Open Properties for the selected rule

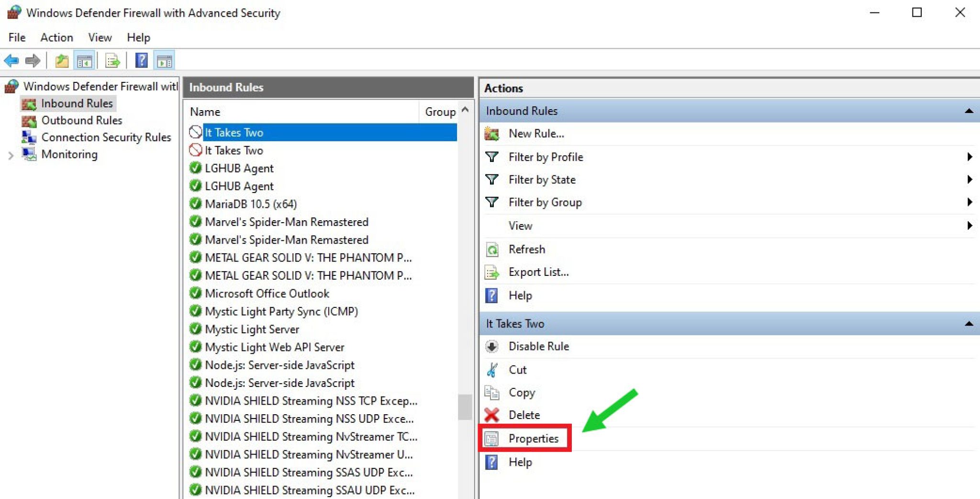(x=534, y=438)
